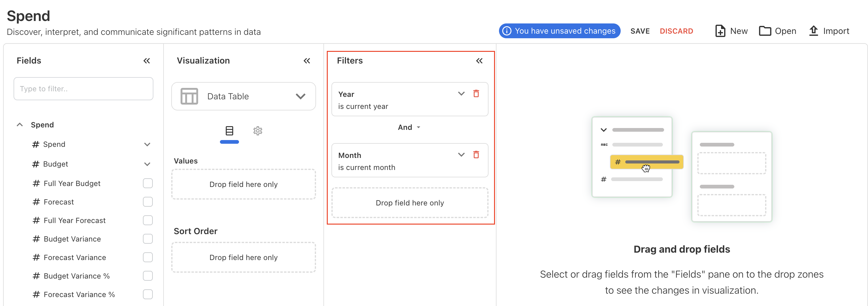Click the Import upload icon
The image size is (868, 306).
813,31
